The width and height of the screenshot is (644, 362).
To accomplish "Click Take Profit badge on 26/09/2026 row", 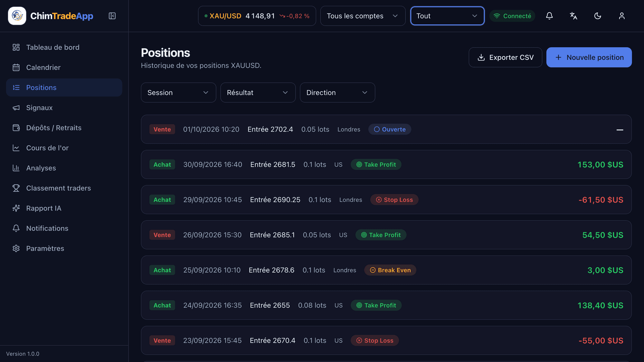I will pos(381,235).
